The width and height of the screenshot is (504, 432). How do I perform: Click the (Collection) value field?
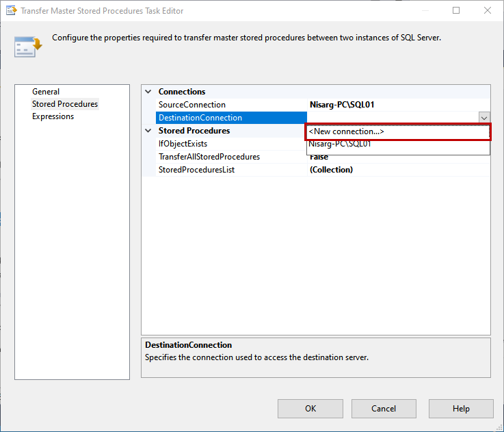332,170
